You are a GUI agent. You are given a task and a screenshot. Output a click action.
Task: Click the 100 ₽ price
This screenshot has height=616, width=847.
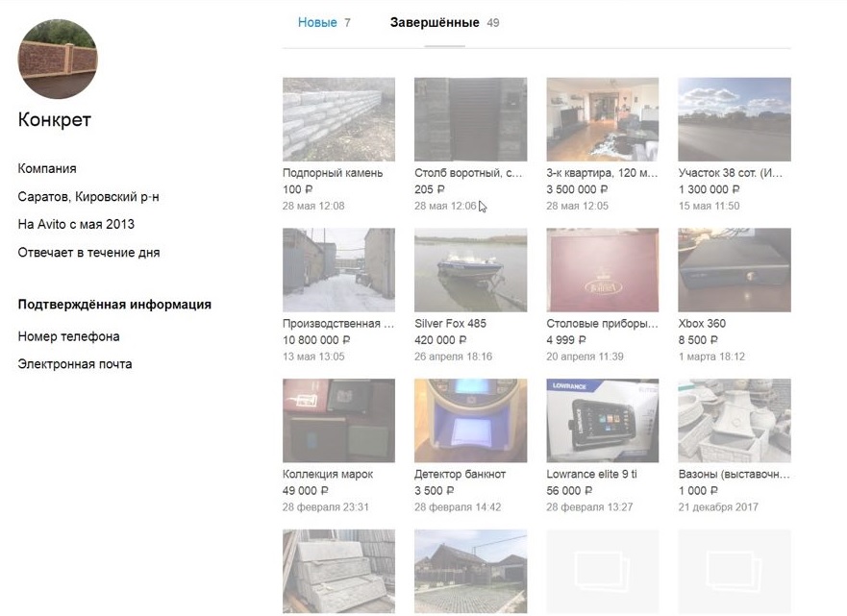298,189
